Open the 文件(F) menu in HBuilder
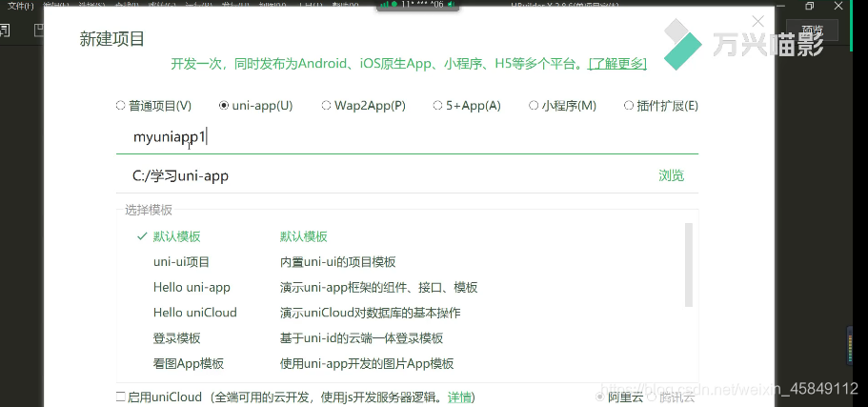The image size is (868, 407). (20, 6)
